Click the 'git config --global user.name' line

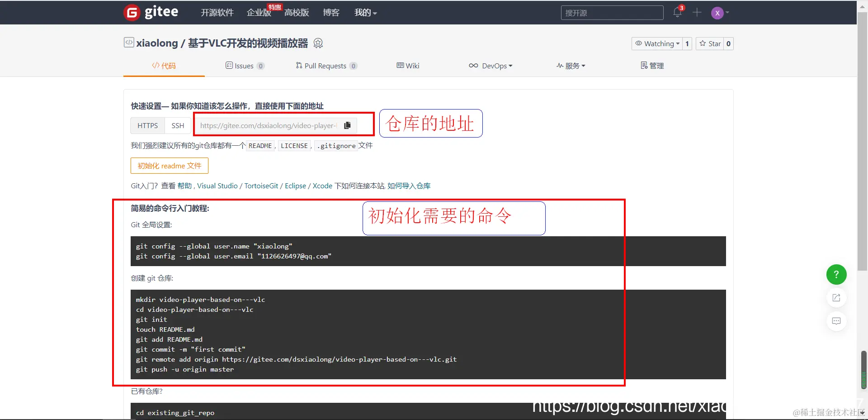(214, 246)
